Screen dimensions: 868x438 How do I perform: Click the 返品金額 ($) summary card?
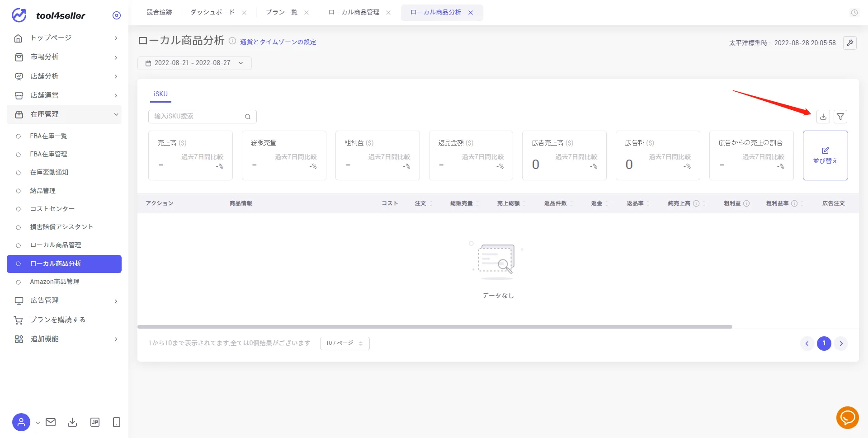click(471, 155)
